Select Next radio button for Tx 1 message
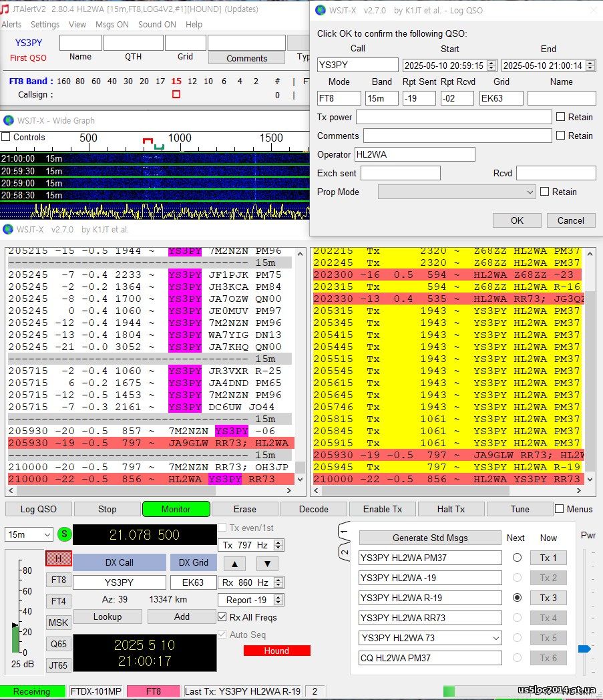 pos(518,558)
